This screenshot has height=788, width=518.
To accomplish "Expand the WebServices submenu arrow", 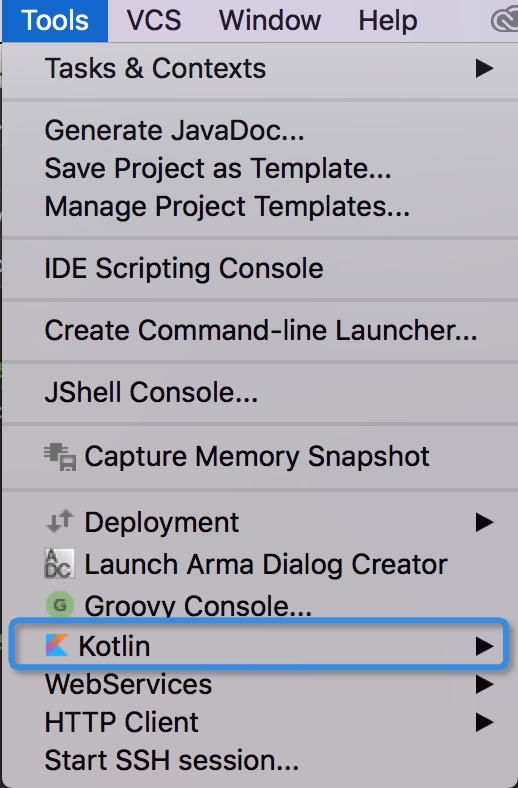I will click(484, 684).
